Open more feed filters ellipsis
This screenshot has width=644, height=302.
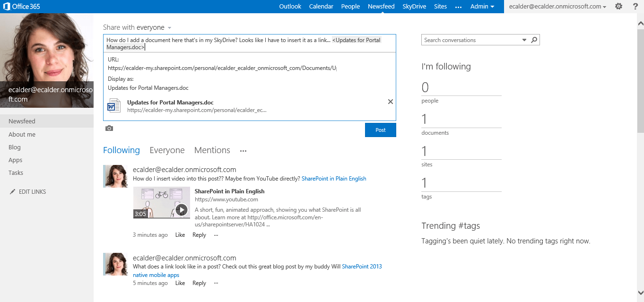tap(243, 151)
